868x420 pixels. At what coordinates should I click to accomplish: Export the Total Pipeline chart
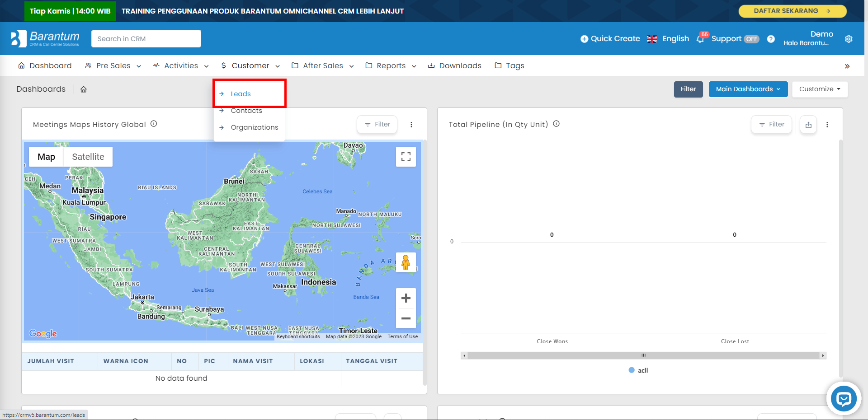tap(808, 125)
